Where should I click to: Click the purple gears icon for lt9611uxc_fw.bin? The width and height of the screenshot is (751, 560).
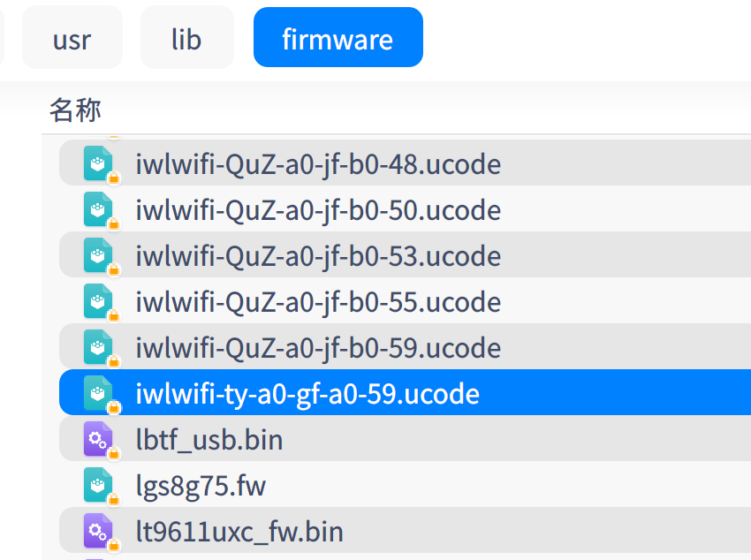coord(98,531)
